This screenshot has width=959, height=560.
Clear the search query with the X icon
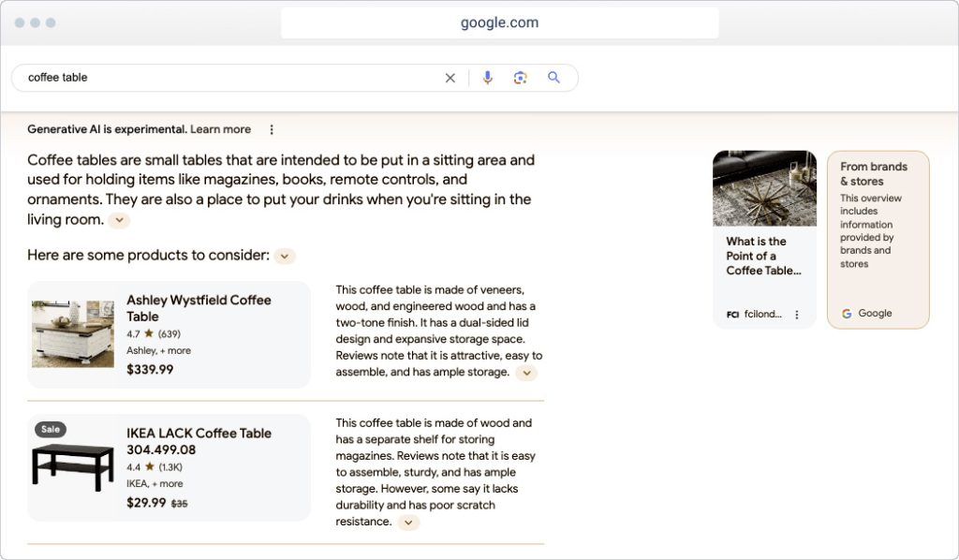click(450, 78)
